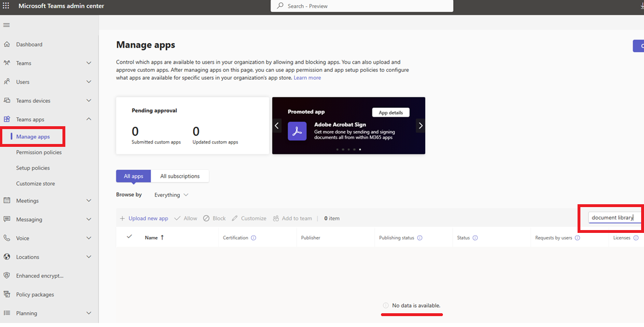Click the Teams devices icon
The width and height of the screenshot is (644, 327).
pos(6,100)
